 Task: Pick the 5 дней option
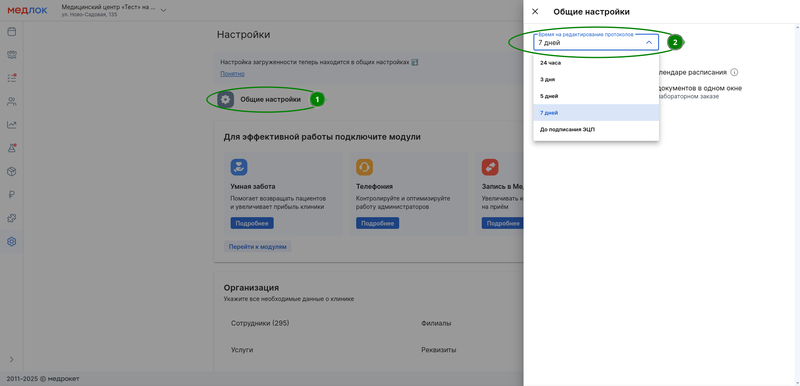(x=596, y=96)
